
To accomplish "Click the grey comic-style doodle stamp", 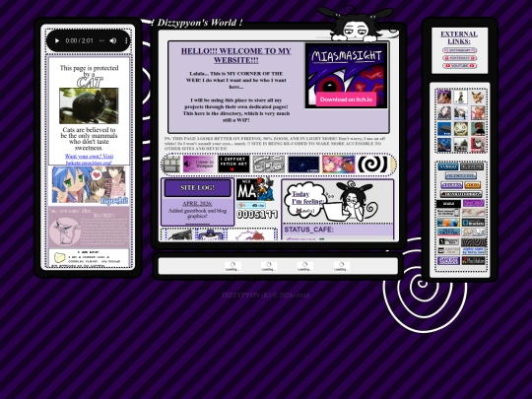I will (x=269, y=165).
